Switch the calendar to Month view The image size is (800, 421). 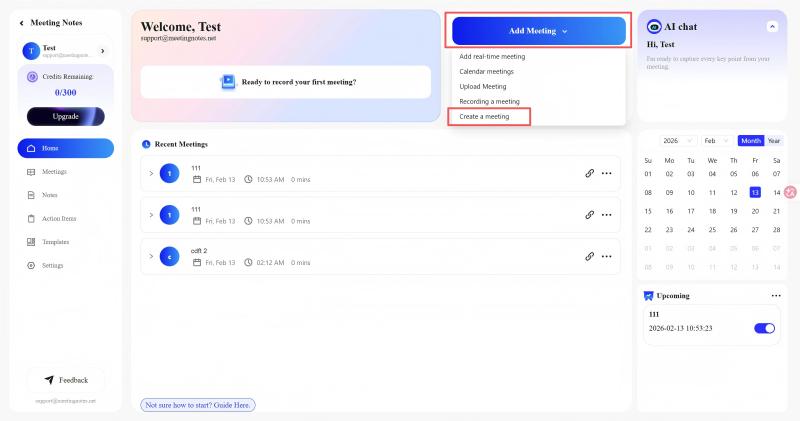pos(750,141)
